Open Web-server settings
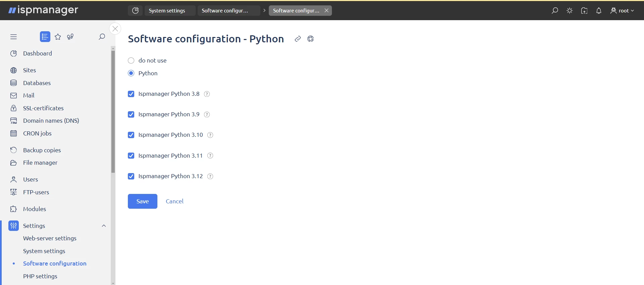644x285 pixels. point(50,238)
